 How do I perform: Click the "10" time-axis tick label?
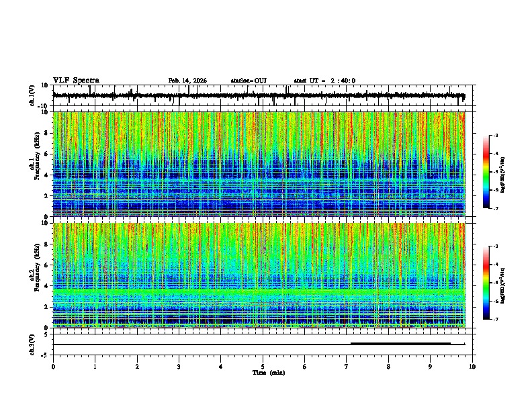(472, 367)
